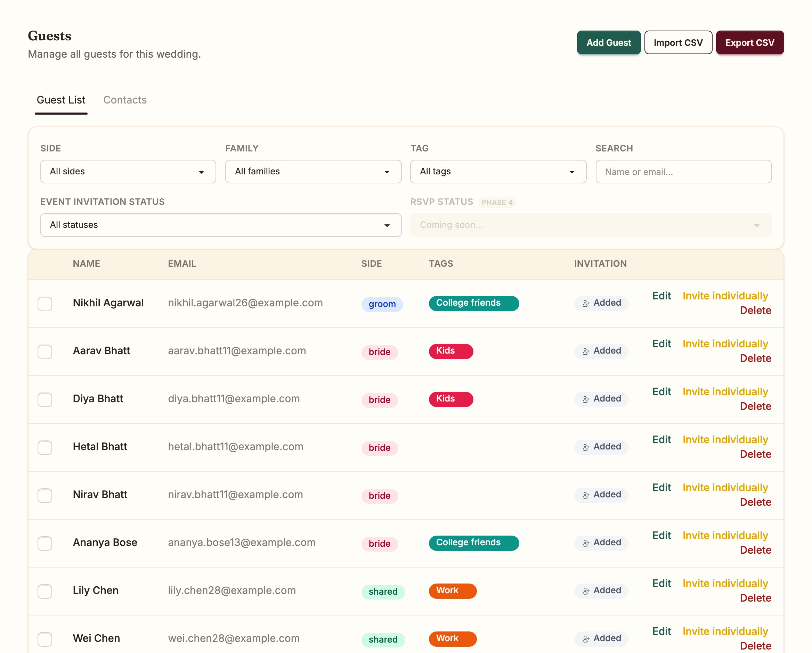This screenshot has height=653, width=812.
Task: Click the groom side badge
Action: click(x=382, y=305)
